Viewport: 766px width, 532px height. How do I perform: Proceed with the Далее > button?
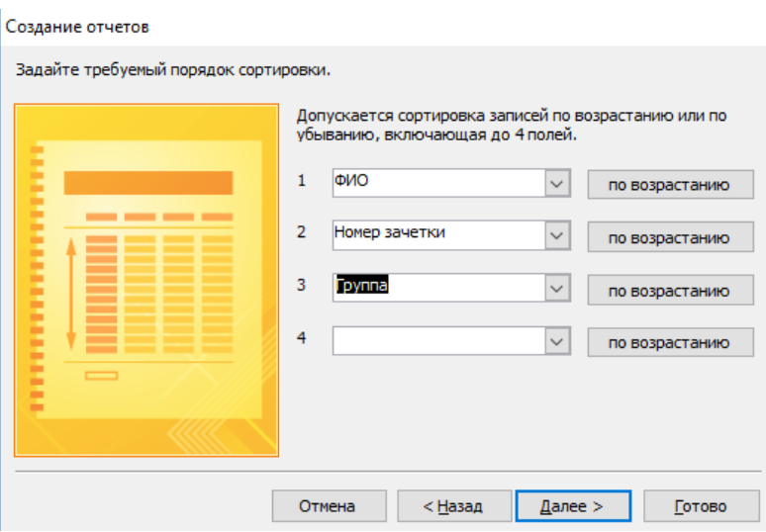pyautogui.click(x=572, y=506)
